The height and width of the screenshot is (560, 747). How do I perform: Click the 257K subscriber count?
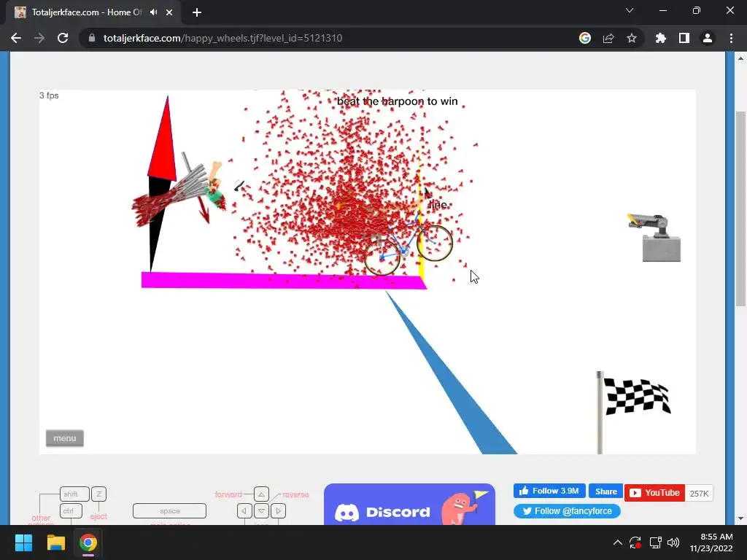pos(699,494)
